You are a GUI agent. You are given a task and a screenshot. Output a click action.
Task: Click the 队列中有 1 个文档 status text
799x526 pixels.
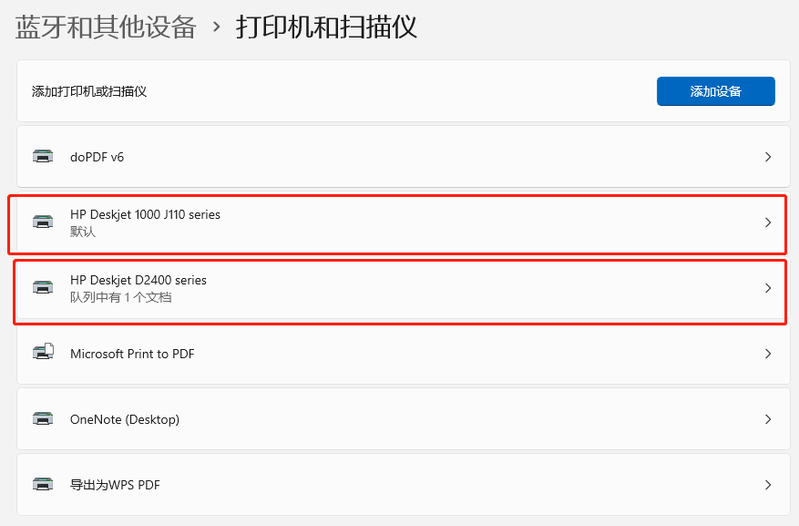120,297
